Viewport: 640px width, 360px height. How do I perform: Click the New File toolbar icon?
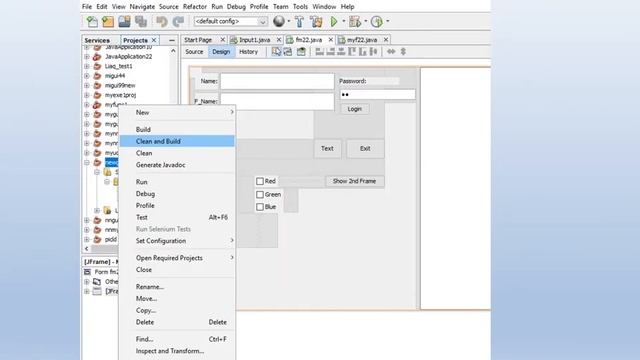click(92, 21)
